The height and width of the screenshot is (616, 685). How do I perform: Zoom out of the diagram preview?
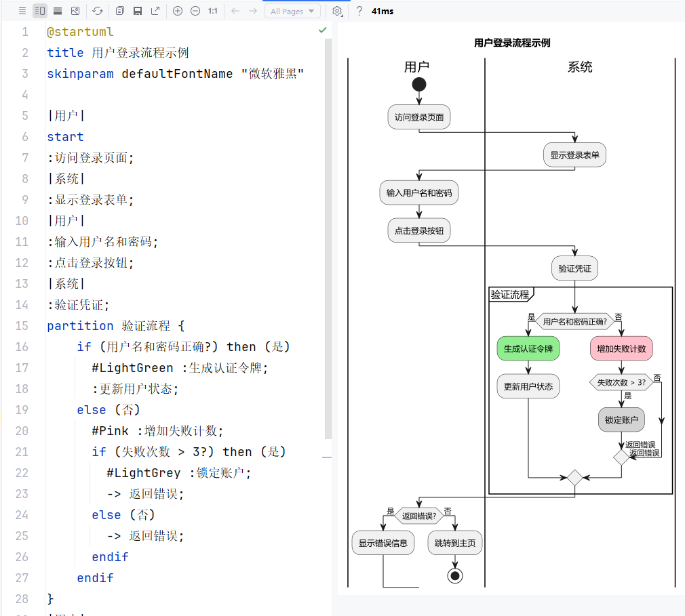(195, 11)
